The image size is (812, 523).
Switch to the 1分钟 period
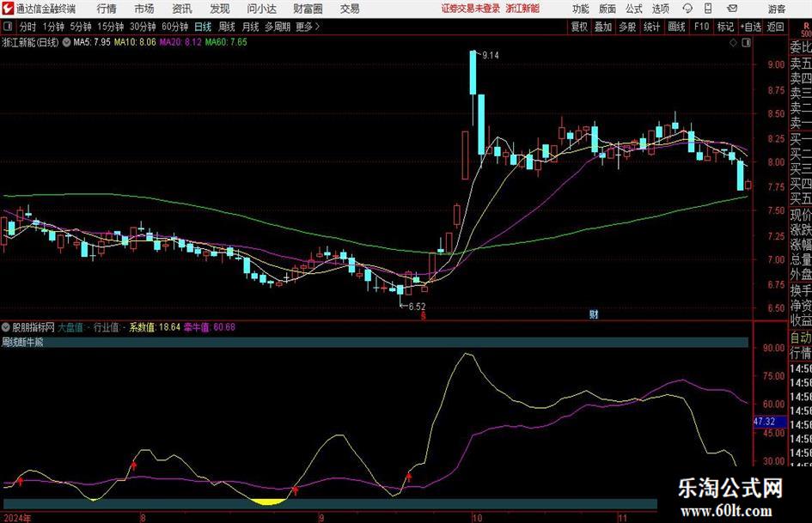[x=53, y=27]
